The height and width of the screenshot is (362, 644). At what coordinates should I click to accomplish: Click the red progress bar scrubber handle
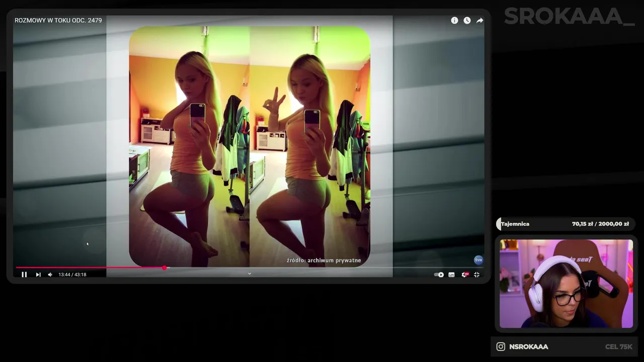point(164,268)
